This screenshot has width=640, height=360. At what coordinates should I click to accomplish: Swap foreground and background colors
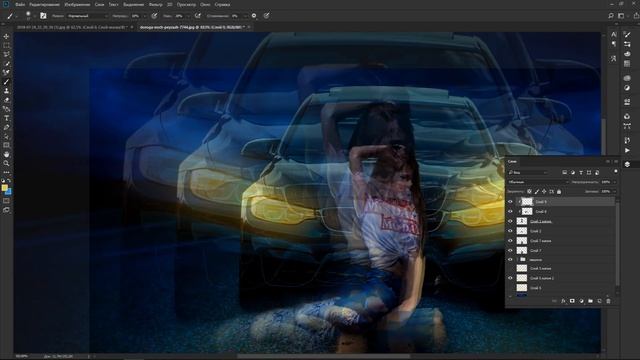(x=9, y=181)
